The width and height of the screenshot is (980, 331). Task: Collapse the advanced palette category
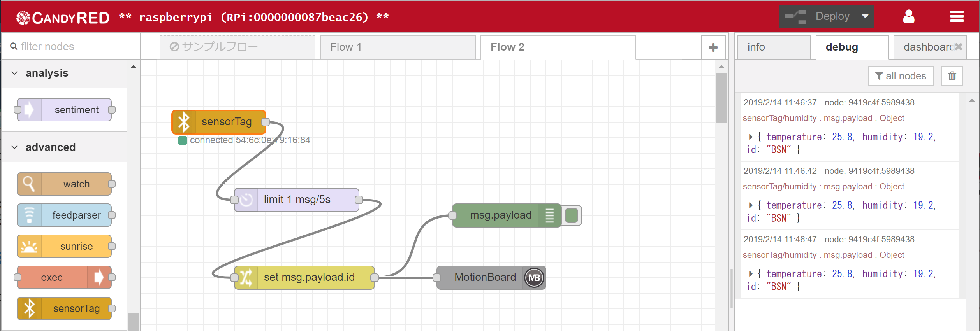click(14, 147)
